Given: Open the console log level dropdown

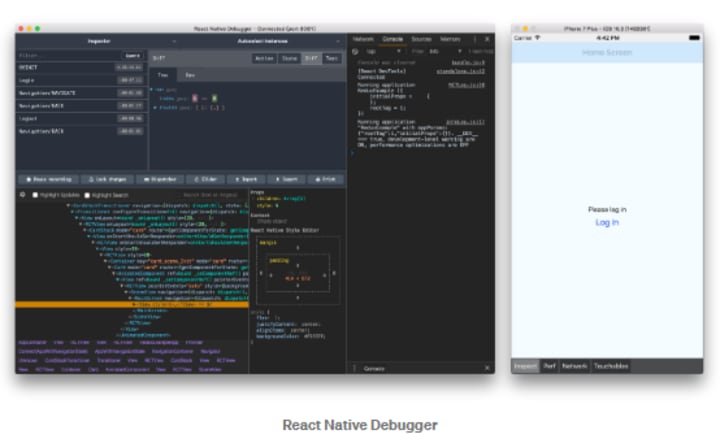Looking at the screenshot, I should [446, 51].
